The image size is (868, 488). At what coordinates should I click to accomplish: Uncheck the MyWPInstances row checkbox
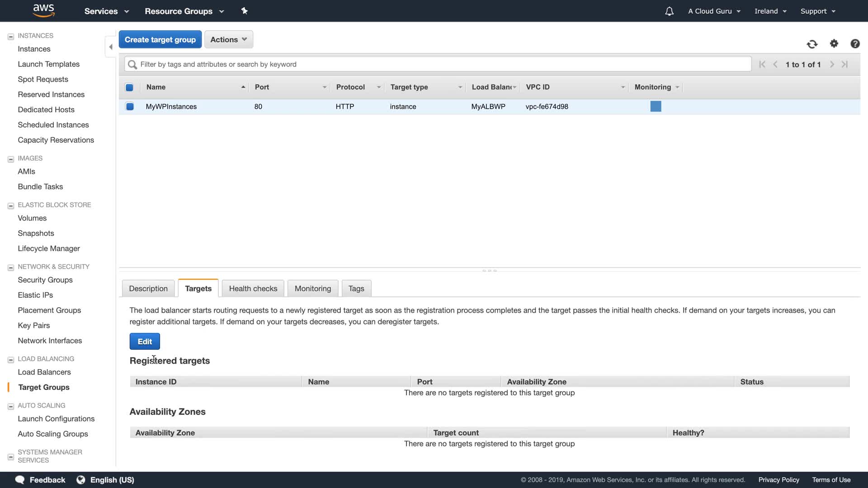pyautogui.click(x=130, y=107)
